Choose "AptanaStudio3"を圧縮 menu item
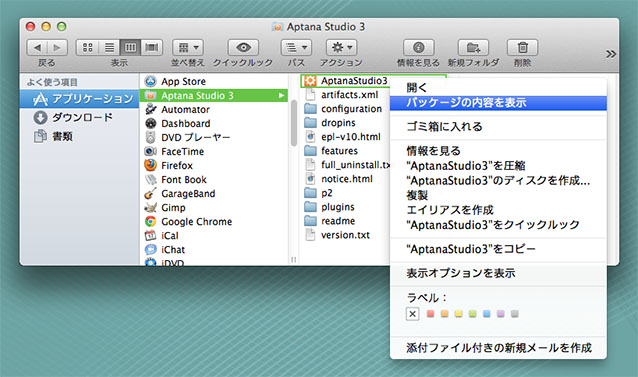Image resolution: width=638 pixels, height=377 pixels. (x=498, y=166)
